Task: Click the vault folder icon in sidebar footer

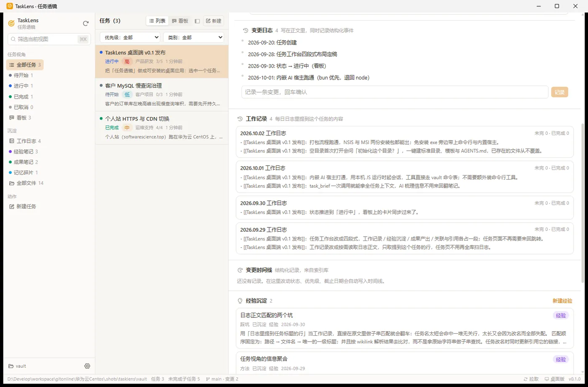Action: tap(11, 366)
